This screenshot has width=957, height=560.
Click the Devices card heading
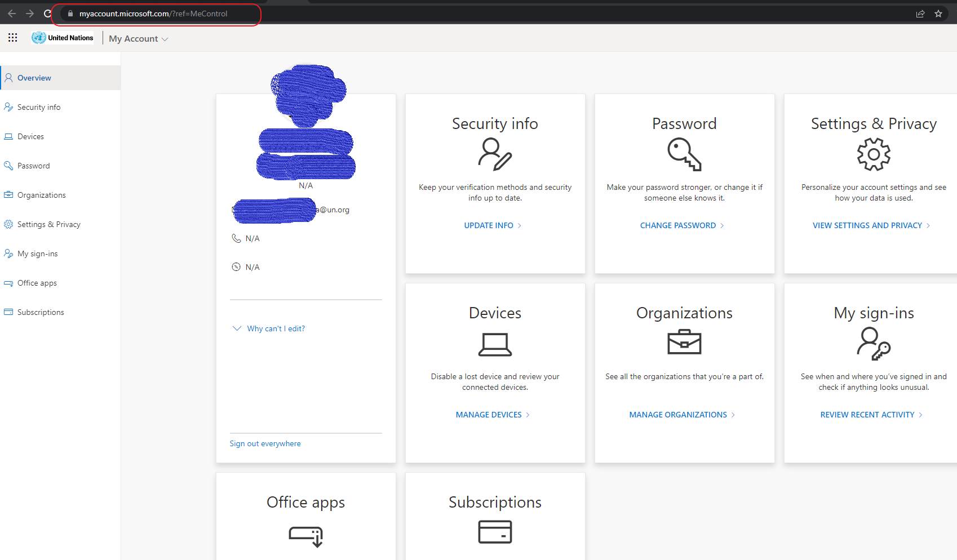[495, 313]
